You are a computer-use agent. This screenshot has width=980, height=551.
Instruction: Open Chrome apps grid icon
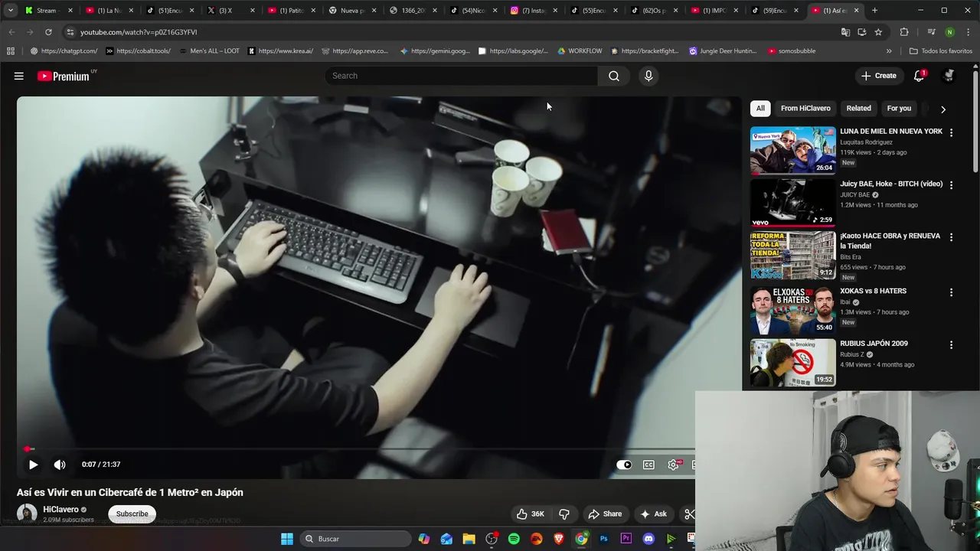pyautogui.click(x=11, y=51)
